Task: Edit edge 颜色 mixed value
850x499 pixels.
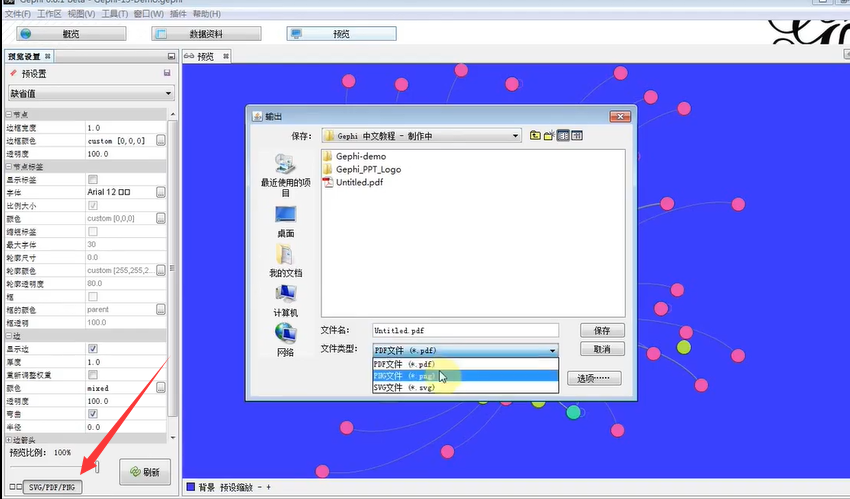Action: point(161,387)
